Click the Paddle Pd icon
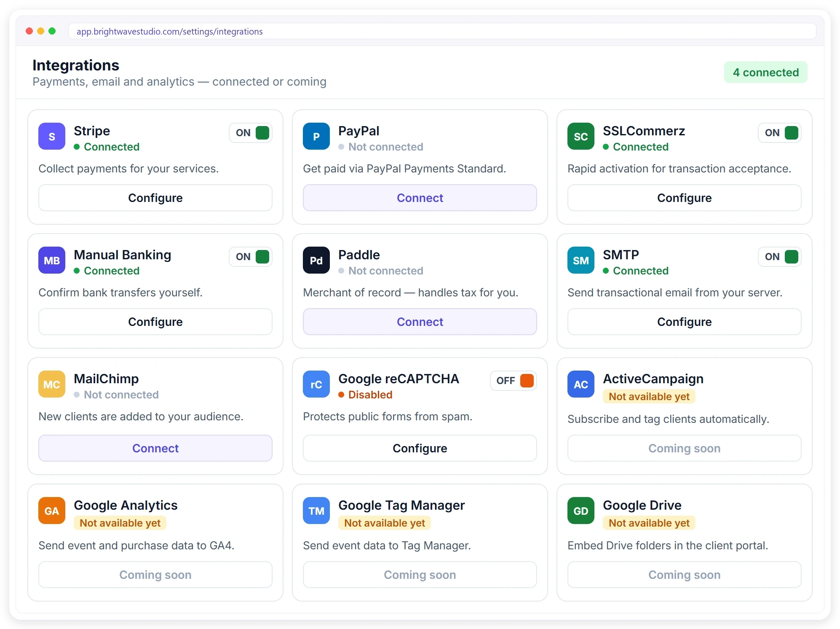This screenshot has height=629, width=840. point(316,260)
